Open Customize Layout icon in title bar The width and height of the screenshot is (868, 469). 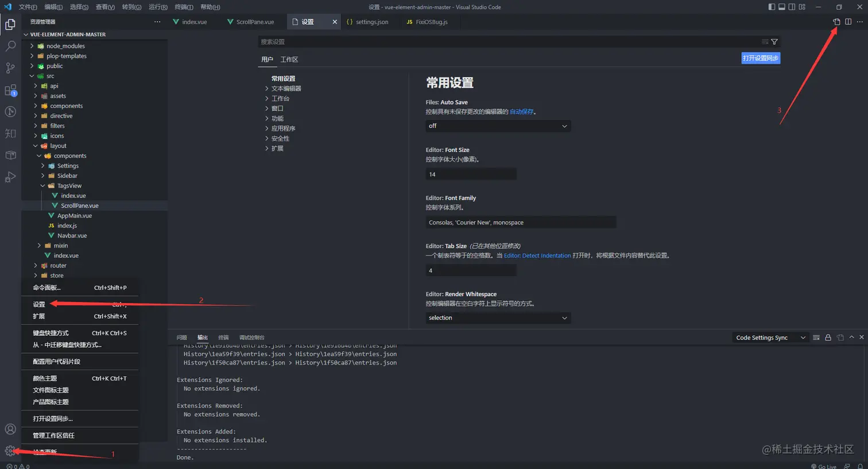point(802,7)
